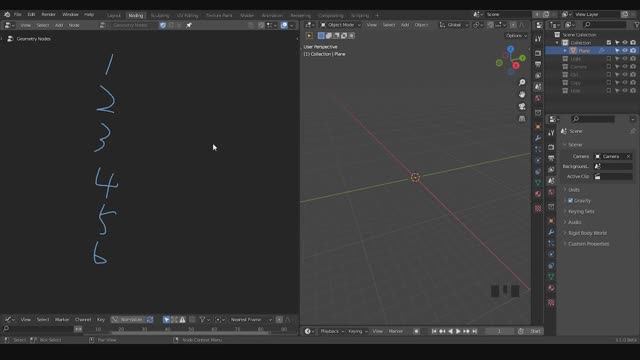
Task: Toggle Plane selectable arrow icon
Action: click(617, 51)
